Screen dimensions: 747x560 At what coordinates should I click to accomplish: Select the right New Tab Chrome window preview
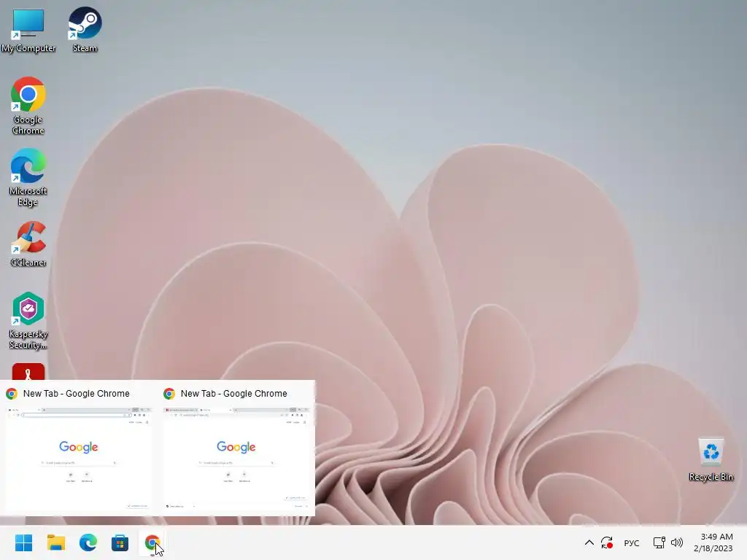(x=236, y=449)
